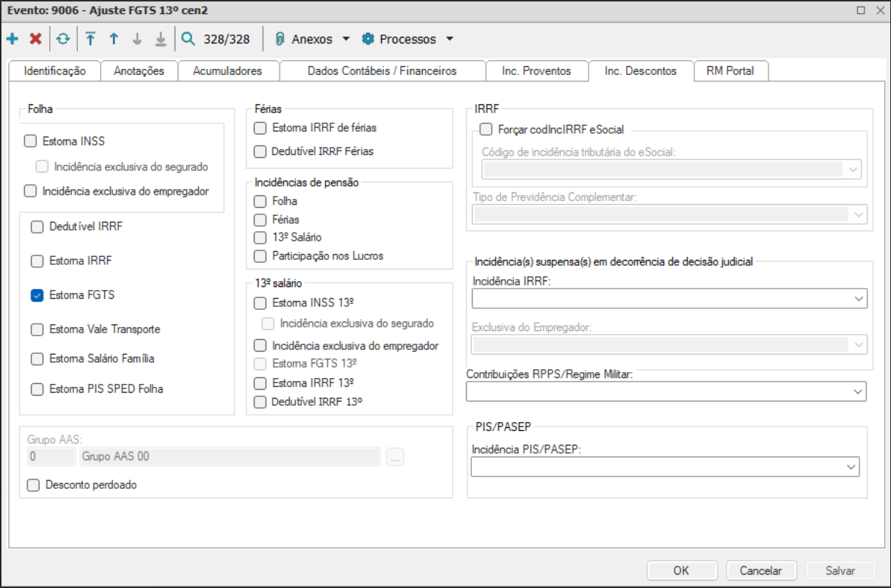Viewport: 891px width, 588px height.
Task: Go to the first record arrow
Action: [x=90, y=39]
